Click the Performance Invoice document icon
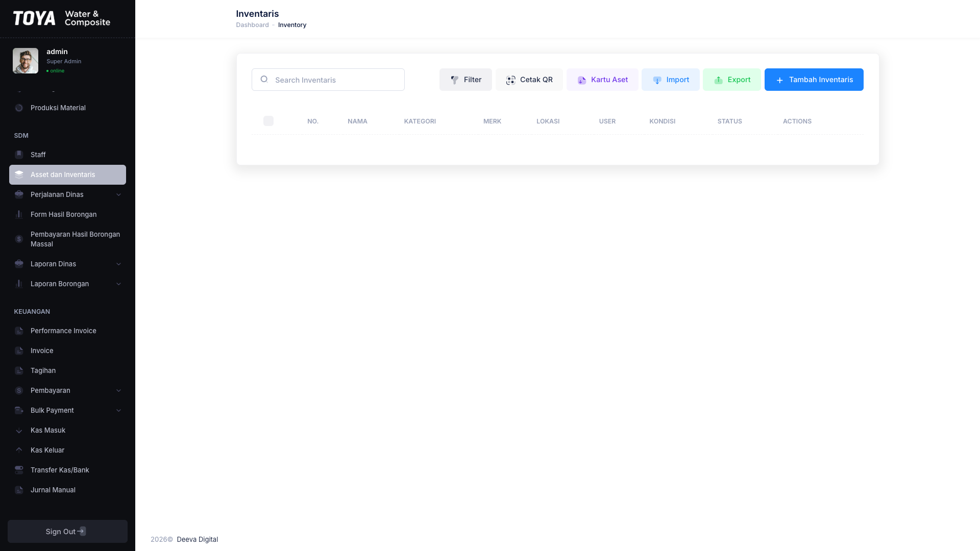The width and height of the screenshot is (980, 551). point(19,331)
